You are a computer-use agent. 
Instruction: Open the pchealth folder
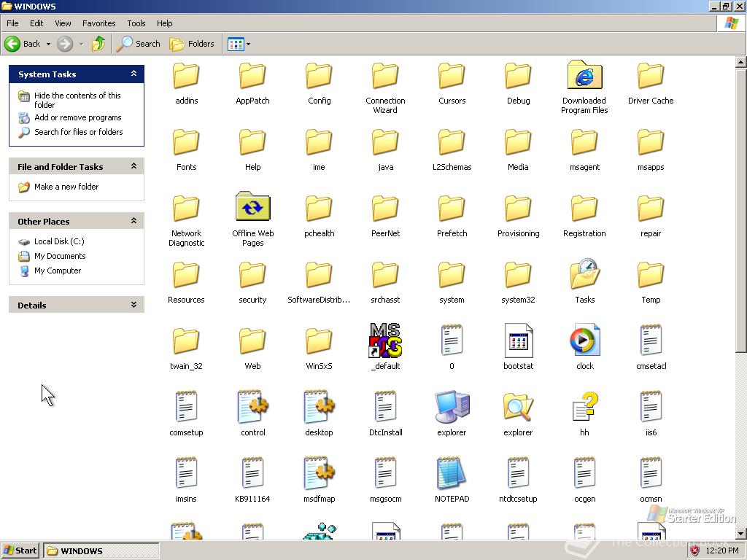(319, 208)
